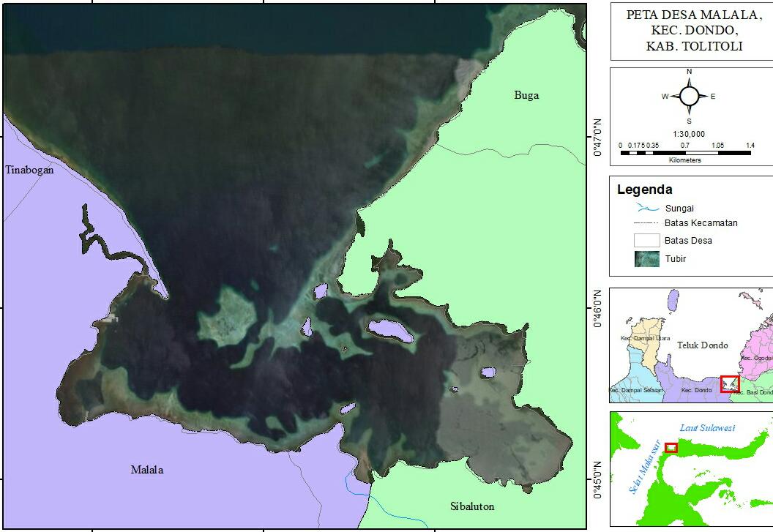Click red locator box in Teluk Dondo inset

729,384
